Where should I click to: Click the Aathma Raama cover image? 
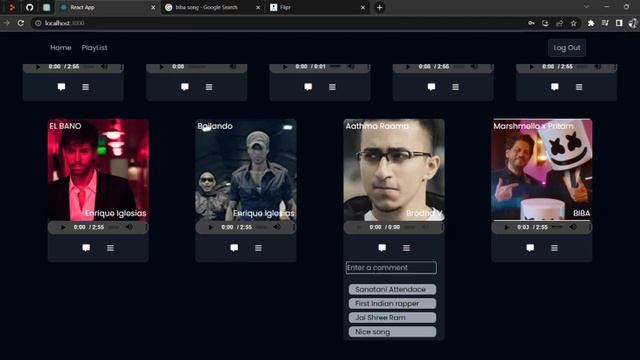click(394, 170)
